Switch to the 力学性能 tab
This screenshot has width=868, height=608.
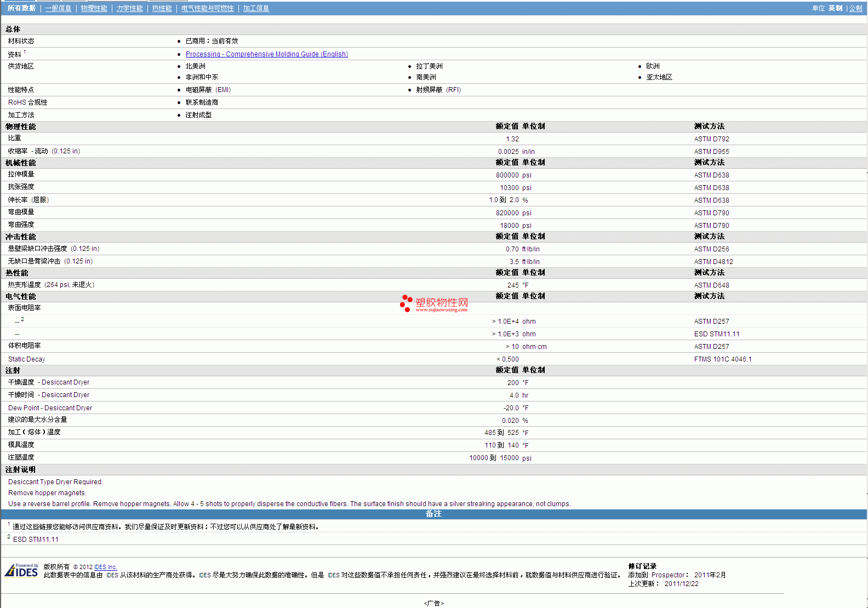coord(129,8)
